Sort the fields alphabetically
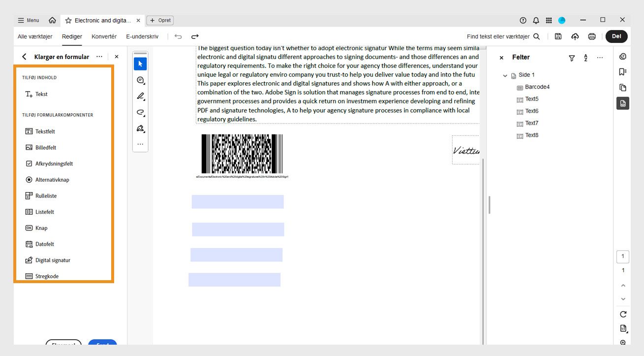This screenshot has height=356, width=644. click(585, 58)
